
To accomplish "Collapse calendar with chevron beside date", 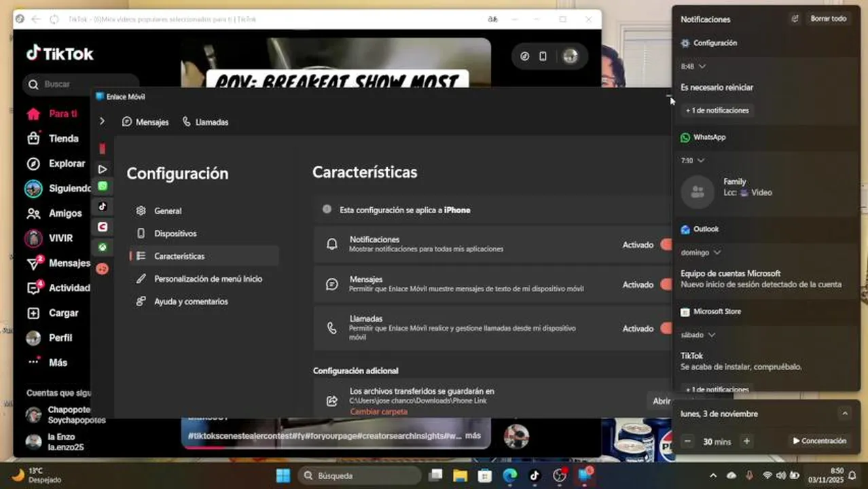I will pos(844,414).
